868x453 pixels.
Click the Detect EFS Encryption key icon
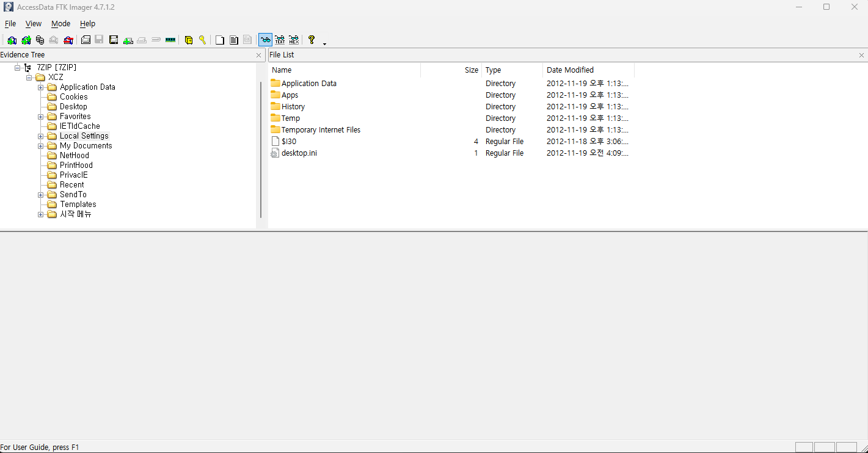[x=202, y=40]
